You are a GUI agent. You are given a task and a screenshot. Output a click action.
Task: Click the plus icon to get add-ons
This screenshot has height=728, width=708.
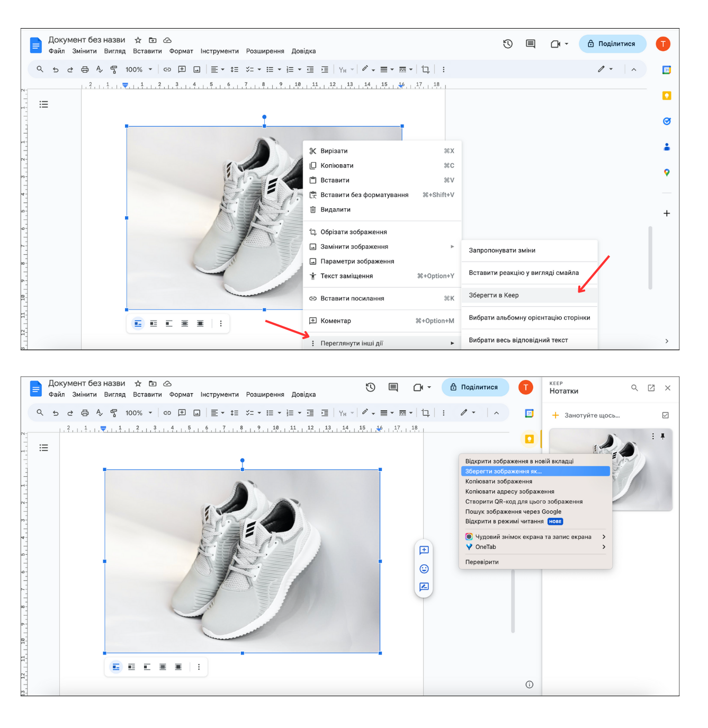(667, 214)
